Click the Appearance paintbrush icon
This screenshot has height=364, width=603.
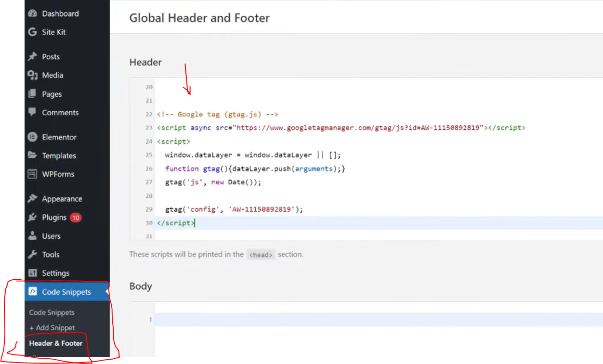click(33, 199)
